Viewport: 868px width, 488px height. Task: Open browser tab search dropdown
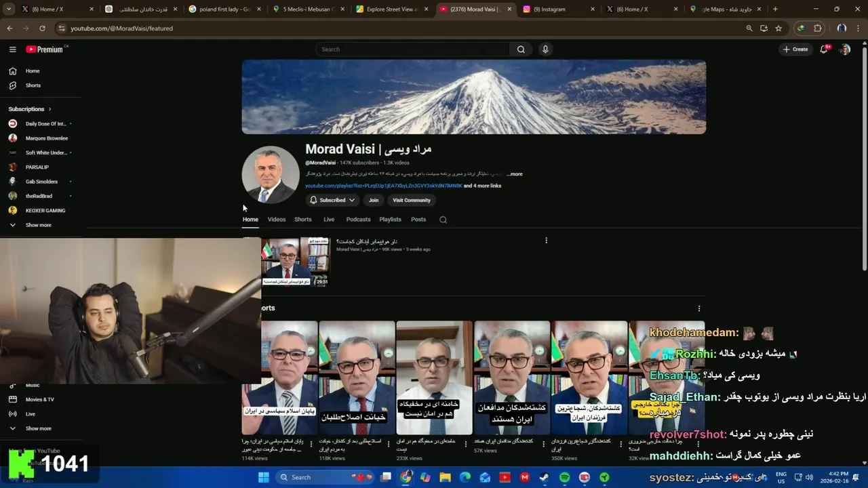click(x=9, y=9)
